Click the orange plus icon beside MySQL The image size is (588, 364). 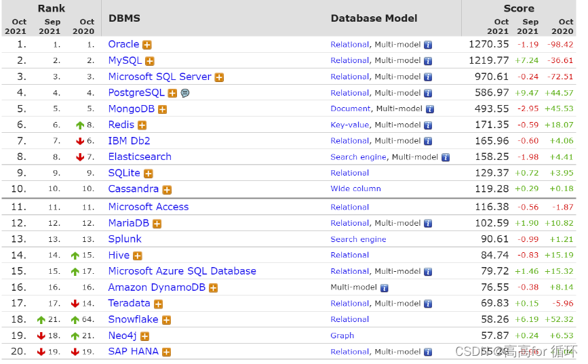[x=150, y=61]
